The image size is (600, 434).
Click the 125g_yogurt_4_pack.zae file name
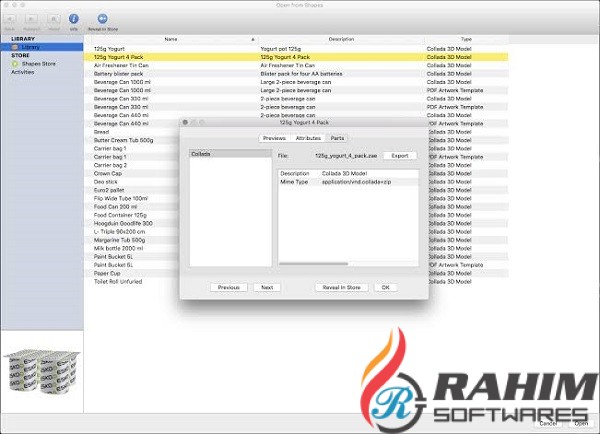(346, 156)
